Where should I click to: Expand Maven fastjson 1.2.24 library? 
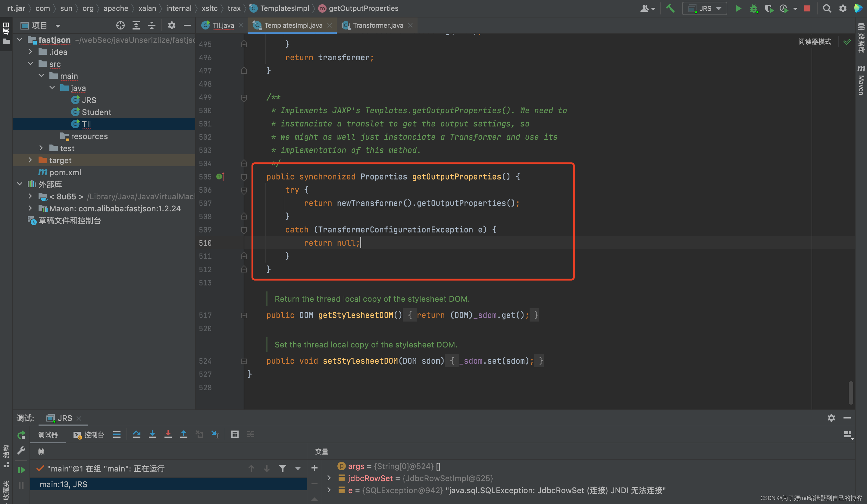(30, 208)
